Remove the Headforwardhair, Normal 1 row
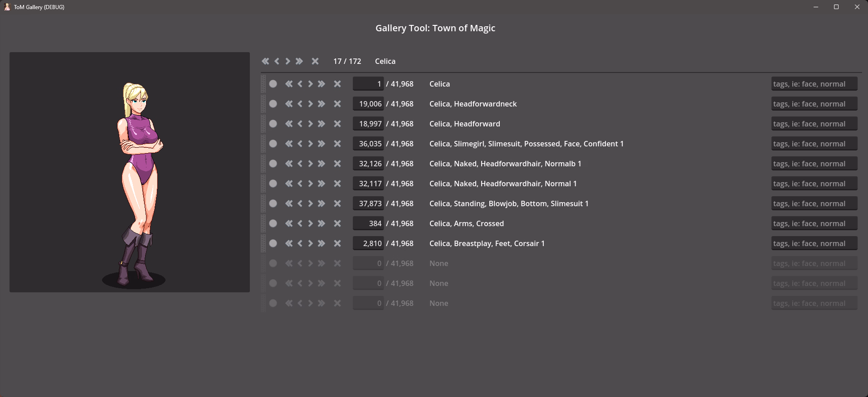Viewport: 868px width, 397px height. click(x=337, y=184)
